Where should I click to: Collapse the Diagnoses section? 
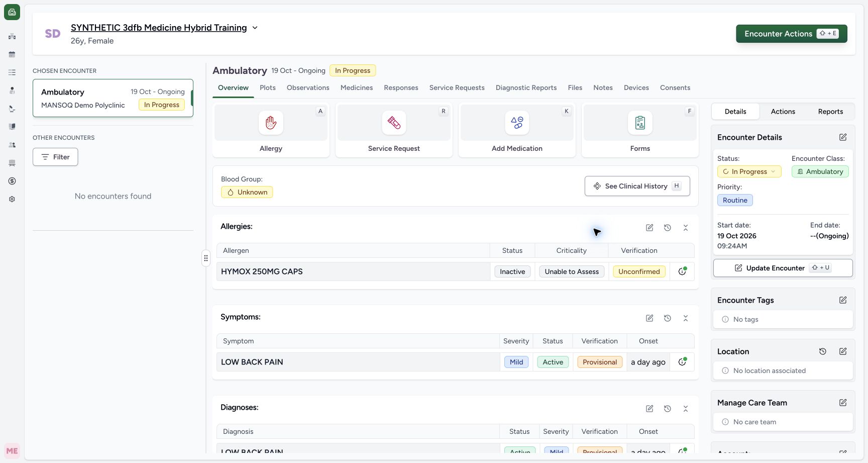pyautogui.click(x=686, y=409)
